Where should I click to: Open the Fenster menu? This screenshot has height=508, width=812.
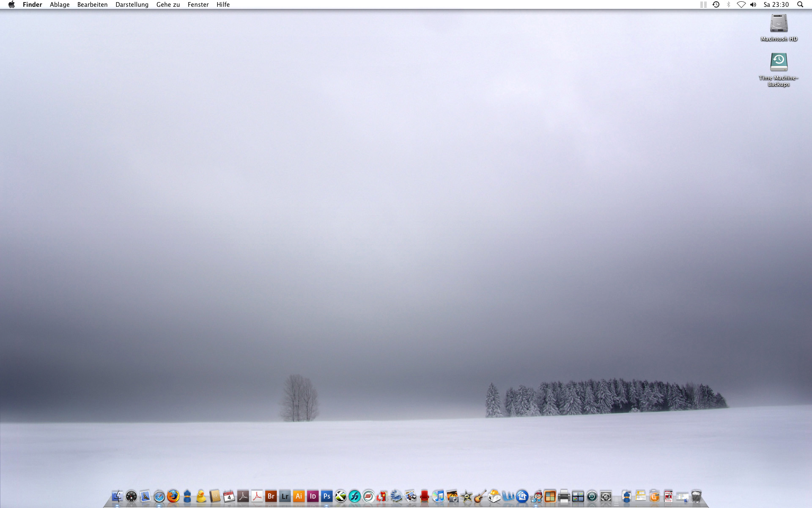pyautogui.click(x=198, y=5)
